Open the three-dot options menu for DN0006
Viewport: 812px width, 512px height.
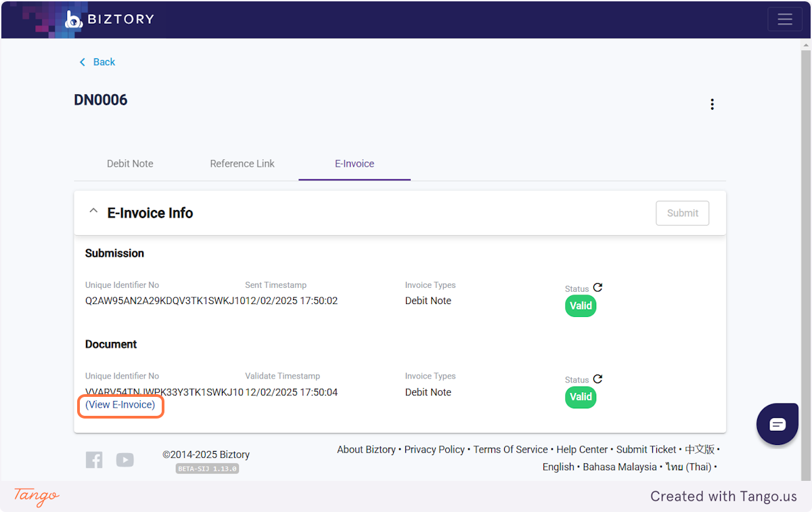coord(712,104)
